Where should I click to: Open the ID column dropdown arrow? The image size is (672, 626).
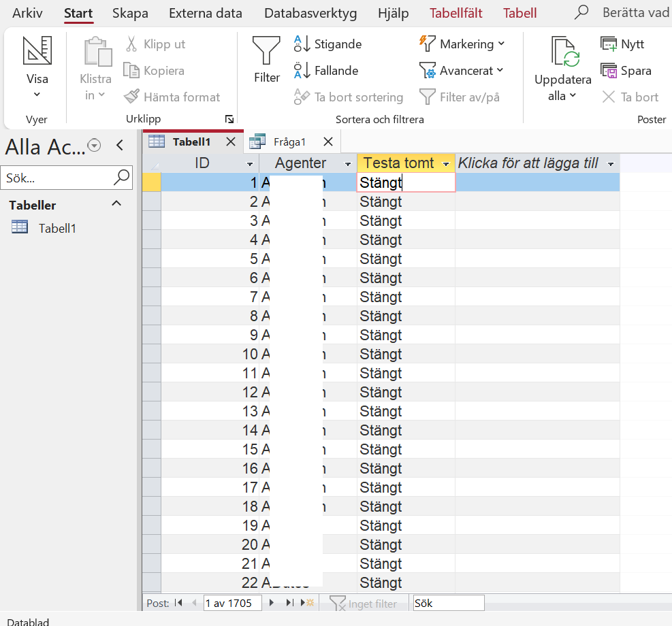point(250,164)
